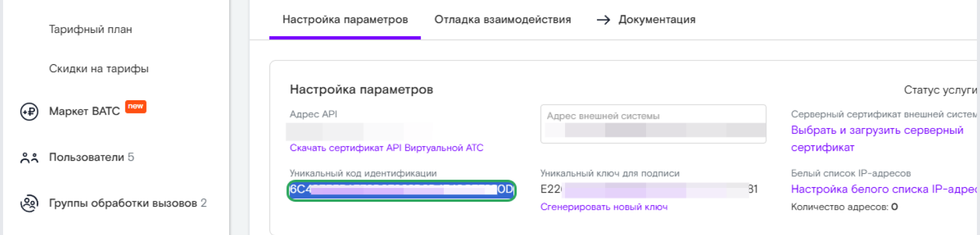980x235 pixels.
Task: Open Настройка белого списка IP-адресов
Action: tap(883, 190)
